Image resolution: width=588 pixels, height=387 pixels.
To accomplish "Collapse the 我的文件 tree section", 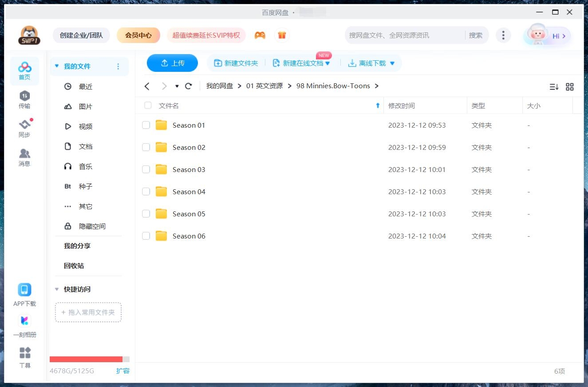I will click(x=57, y=66).
